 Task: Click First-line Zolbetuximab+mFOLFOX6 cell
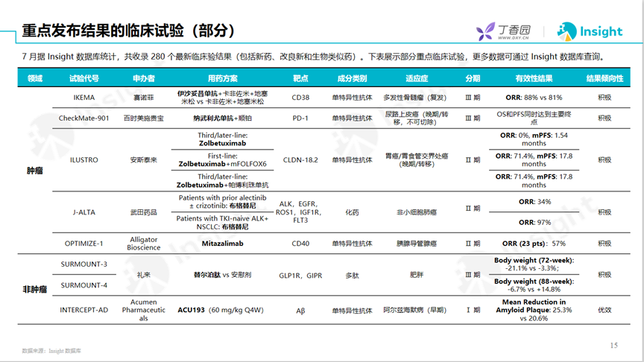click(222, 160)
